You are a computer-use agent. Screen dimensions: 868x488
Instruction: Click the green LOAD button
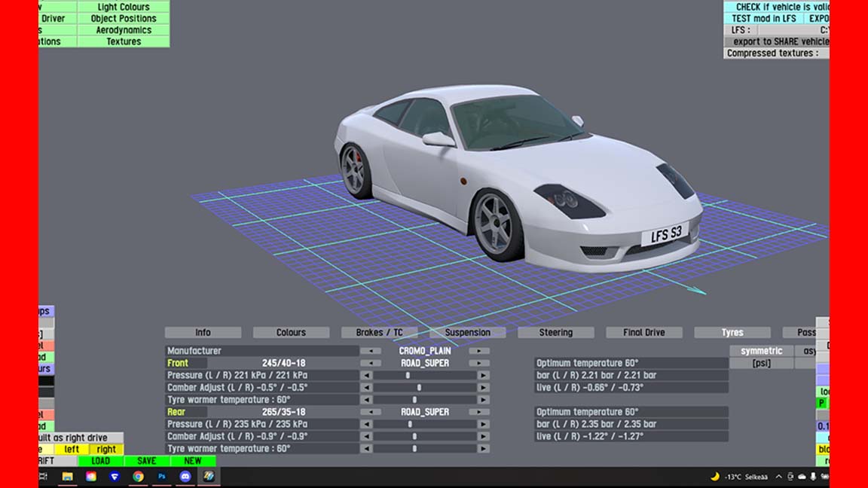pos(100,461)
